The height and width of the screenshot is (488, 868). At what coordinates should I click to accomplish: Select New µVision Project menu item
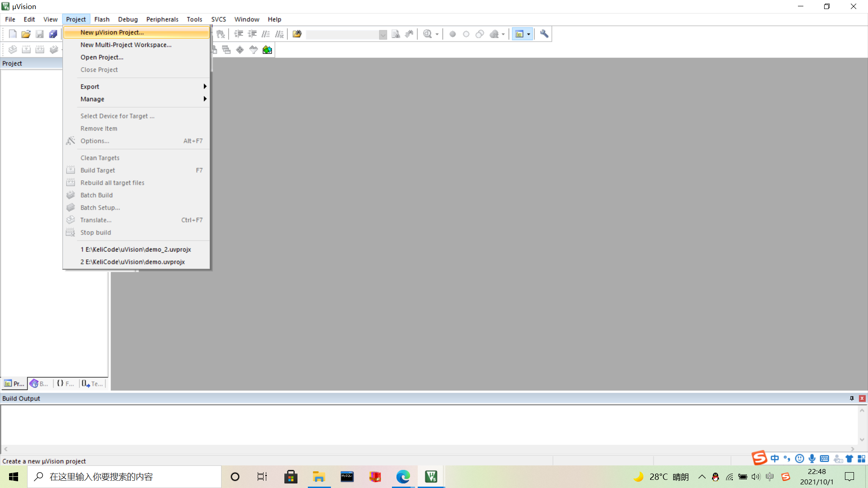coord(112,32)
